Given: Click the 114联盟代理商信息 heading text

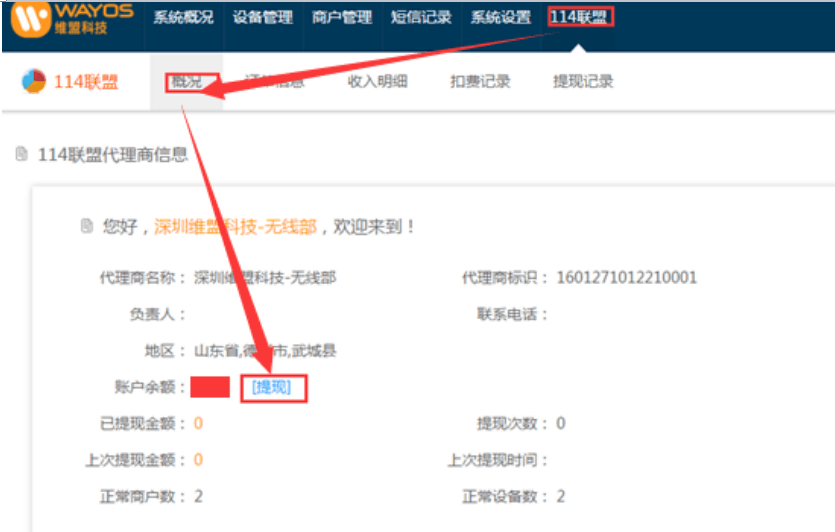Looking at the screenshot, I should (113, 155).
